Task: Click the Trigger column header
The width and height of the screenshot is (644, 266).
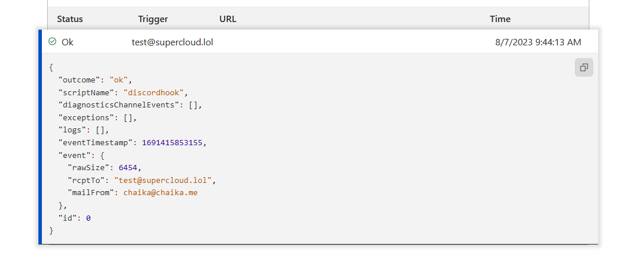Action: tap(153, 19)
